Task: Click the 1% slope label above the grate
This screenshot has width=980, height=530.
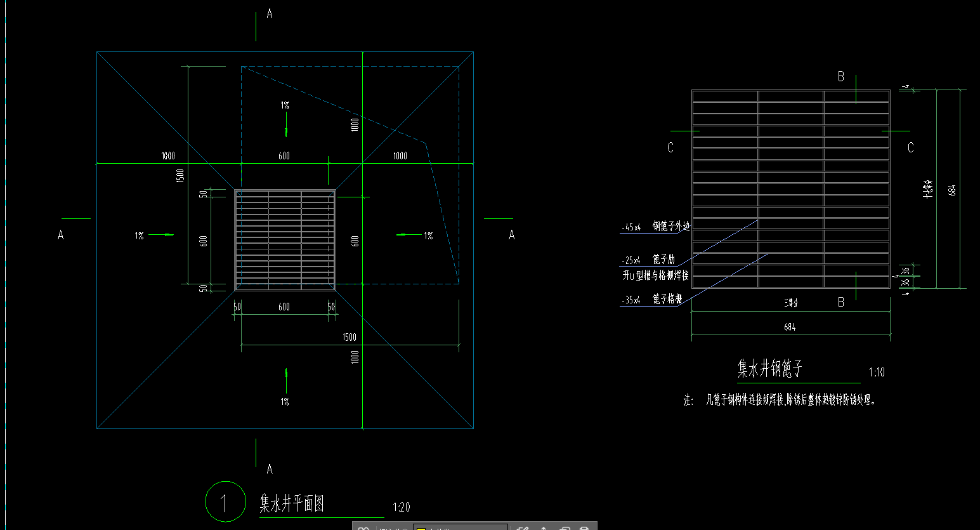Action: [x=285, y=105]
